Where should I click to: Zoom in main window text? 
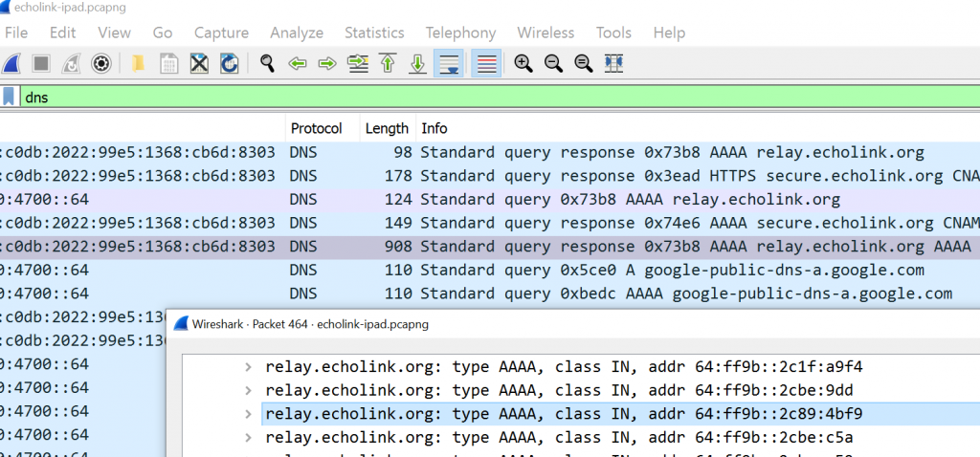coord(523,64)
